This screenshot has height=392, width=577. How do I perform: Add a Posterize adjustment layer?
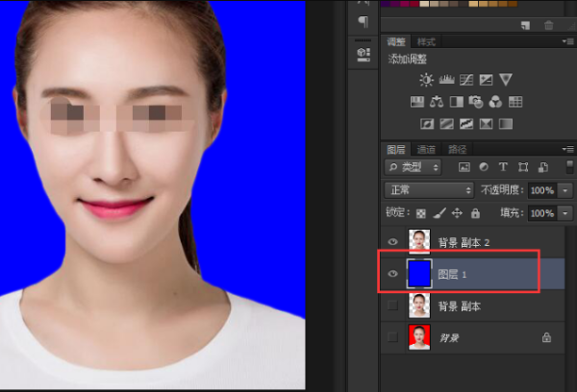point(446,124)
